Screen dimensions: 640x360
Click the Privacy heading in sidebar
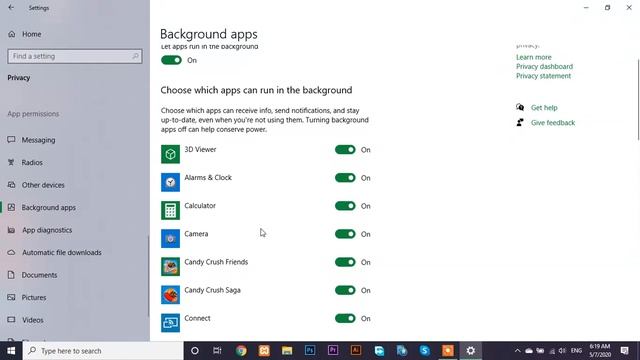19,78
